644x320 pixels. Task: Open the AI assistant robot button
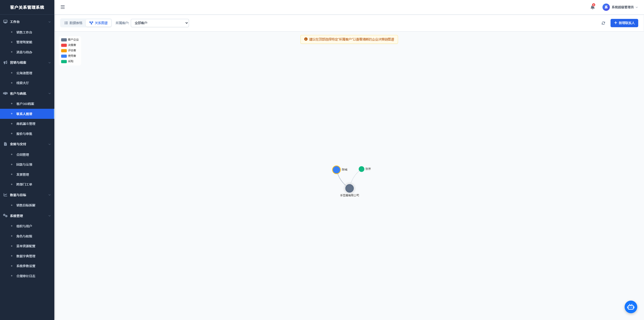point(631,307)
